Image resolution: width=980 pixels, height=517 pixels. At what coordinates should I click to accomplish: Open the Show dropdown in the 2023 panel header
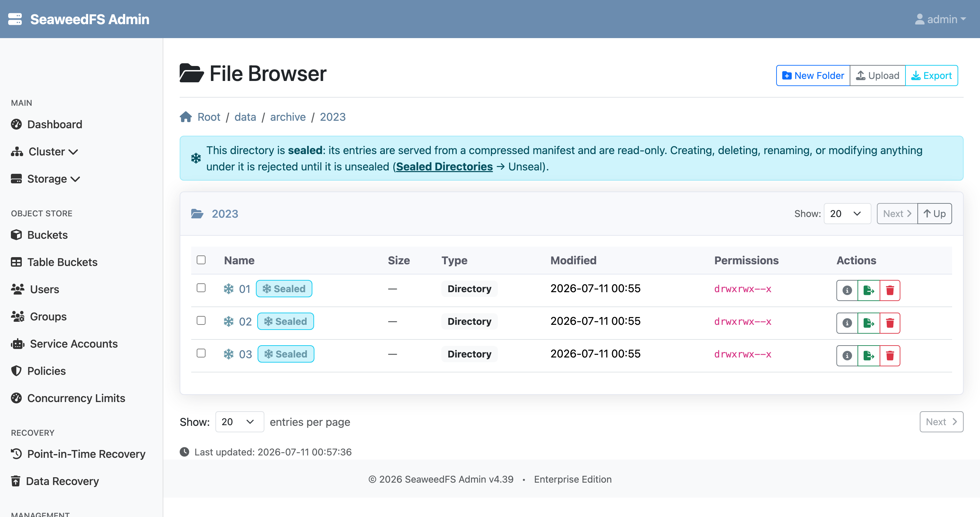pyautogui.click(x=847, y=214)
